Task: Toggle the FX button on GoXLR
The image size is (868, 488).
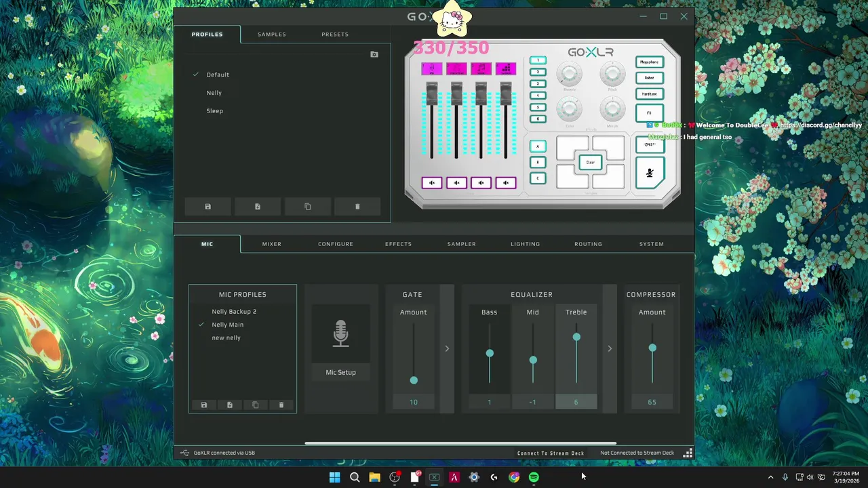Action: (650, 113)
